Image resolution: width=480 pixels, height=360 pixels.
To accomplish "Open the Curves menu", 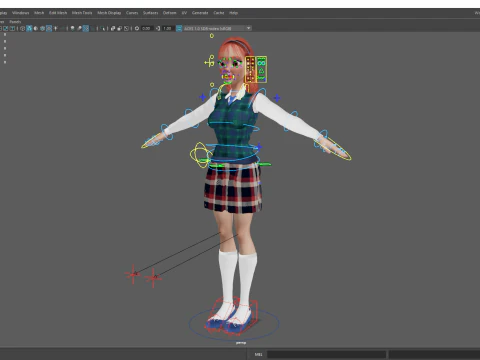I will (x=132, y=13).
